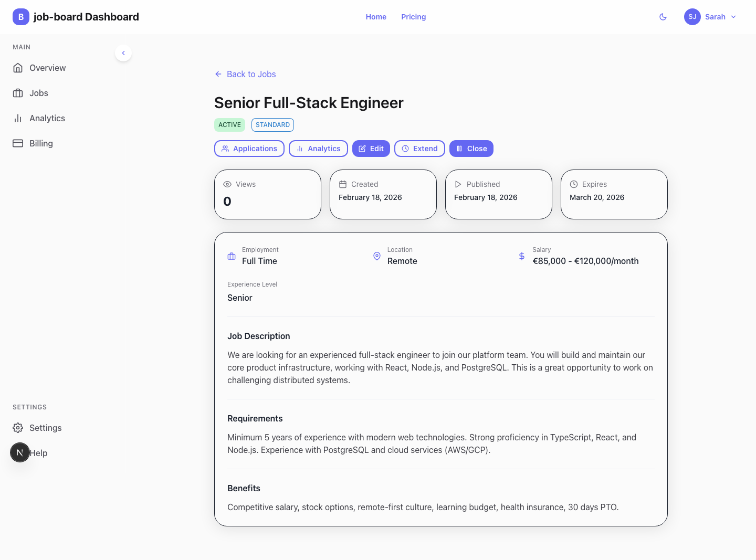The image size is (756, 560).
Task: Click the Help avatar toggle at bottom left
Action: (19, 452)
